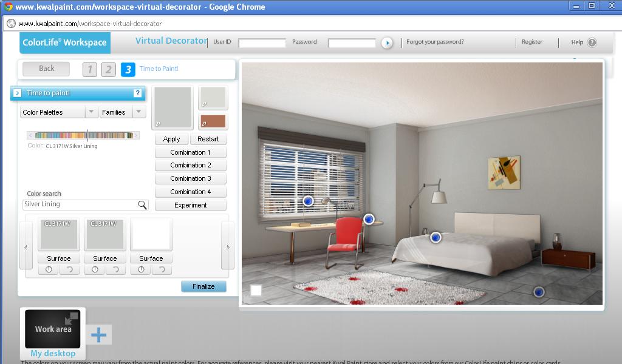Viewport: 622px width, 364px height.
Task: Go to step 2
Action: click(x=109, y=70)
